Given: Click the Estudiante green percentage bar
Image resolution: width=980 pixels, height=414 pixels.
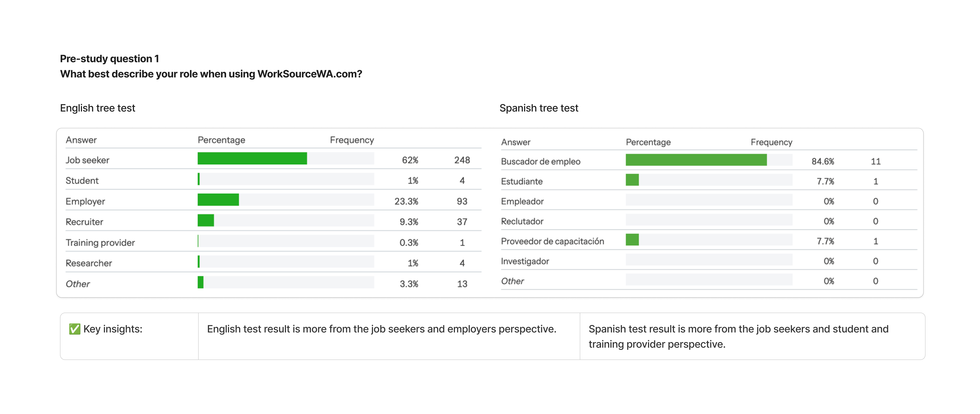Looking at the screenshot, I should tap(632, 180).
